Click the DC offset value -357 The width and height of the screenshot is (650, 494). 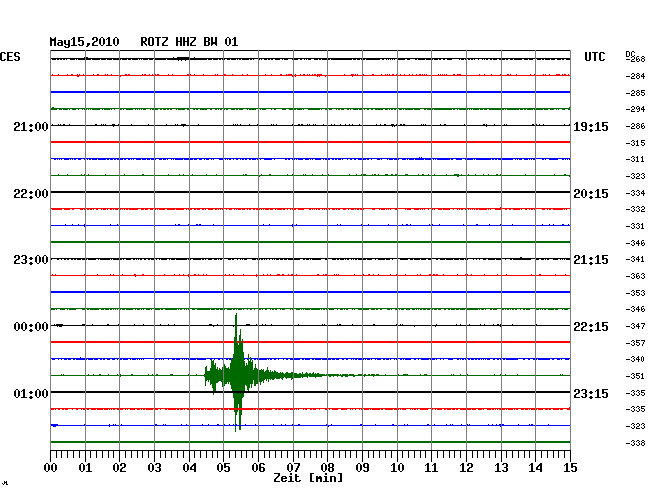pos(635,343)
